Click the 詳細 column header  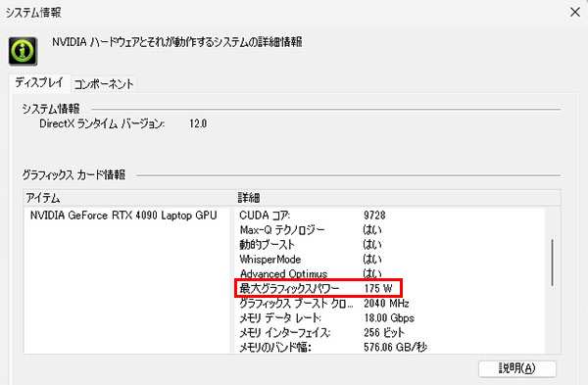(x=397, y=198)
